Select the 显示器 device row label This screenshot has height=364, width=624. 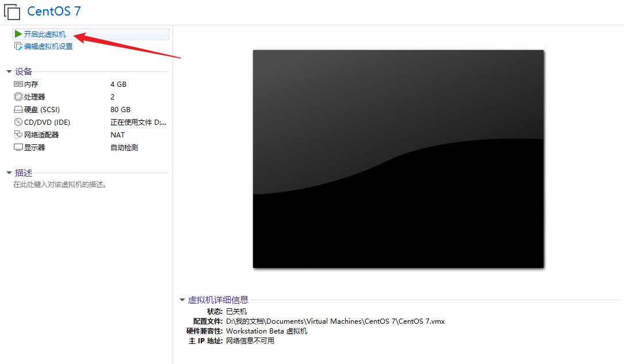(35, 148)
